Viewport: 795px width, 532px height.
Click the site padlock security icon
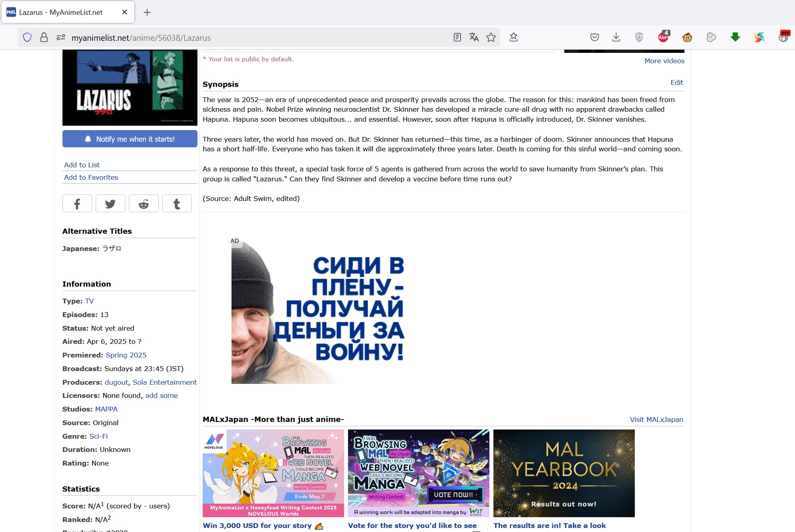pyautogui.click(x=44, y=38)
